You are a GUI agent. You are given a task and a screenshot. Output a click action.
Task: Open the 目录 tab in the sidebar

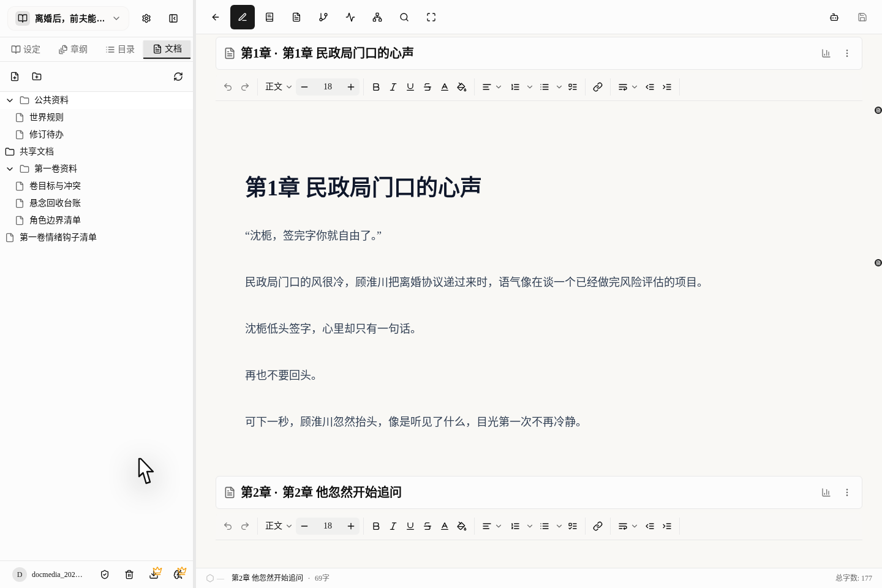(119, 49)
